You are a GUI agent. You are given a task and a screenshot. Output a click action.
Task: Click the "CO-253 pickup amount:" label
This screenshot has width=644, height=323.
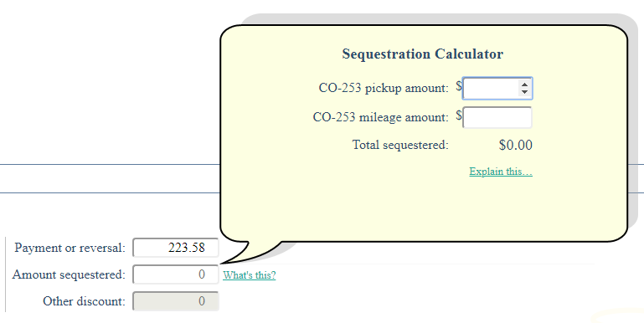click(x=384, y=88)
